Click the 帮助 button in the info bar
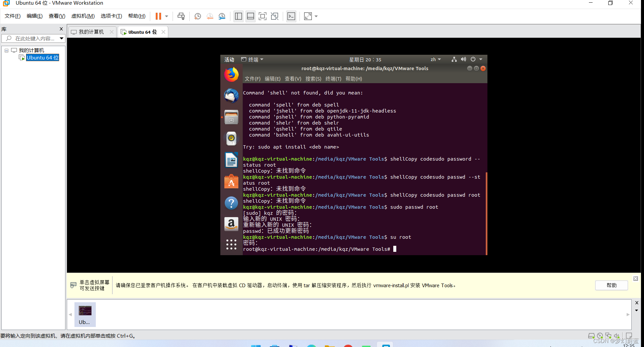Screen dimensions: 644x347 pos(611,285)
